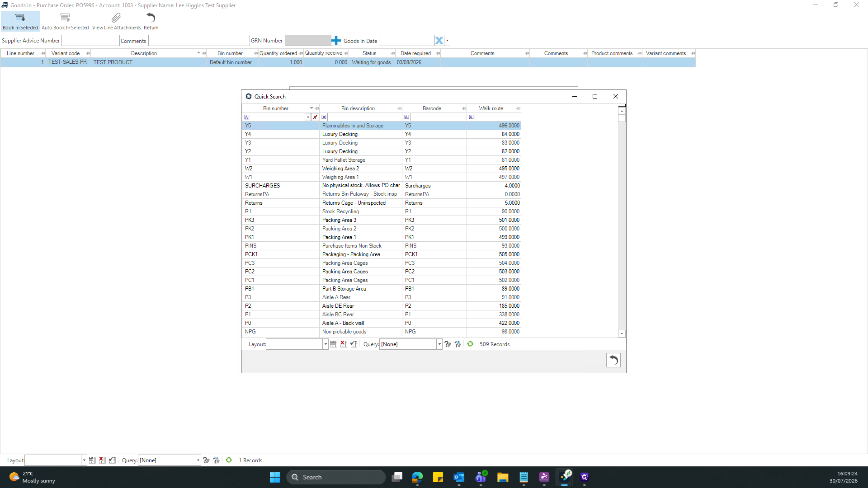This screenshot has height=488, width=868.
Task: Open Bin number header sort dropdown arrow
Action: click(311, 108)
